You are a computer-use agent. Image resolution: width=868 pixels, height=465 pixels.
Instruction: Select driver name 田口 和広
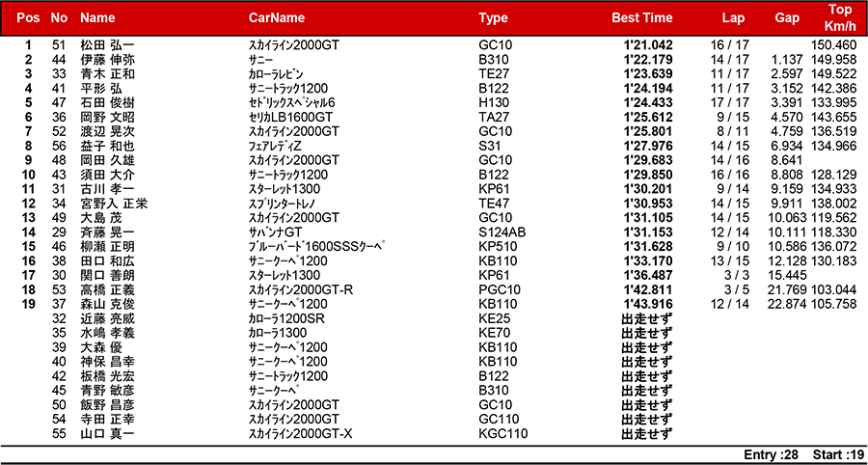107,261
